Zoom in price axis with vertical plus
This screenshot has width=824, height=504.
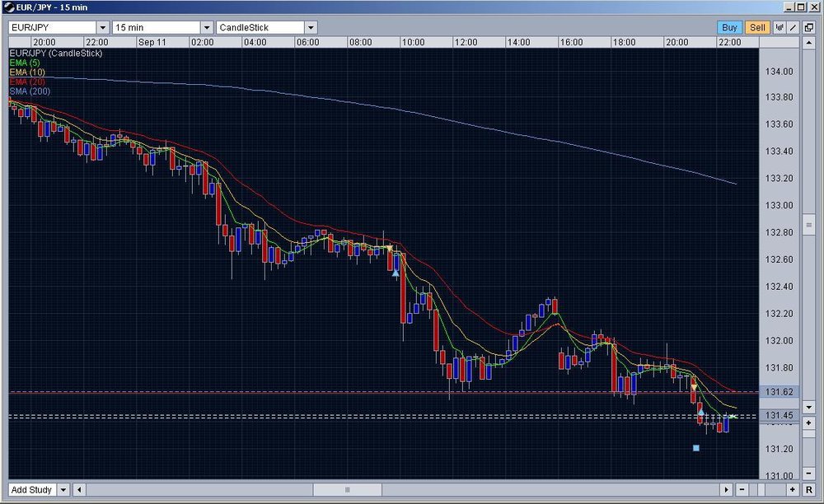(x=809, y=422)
